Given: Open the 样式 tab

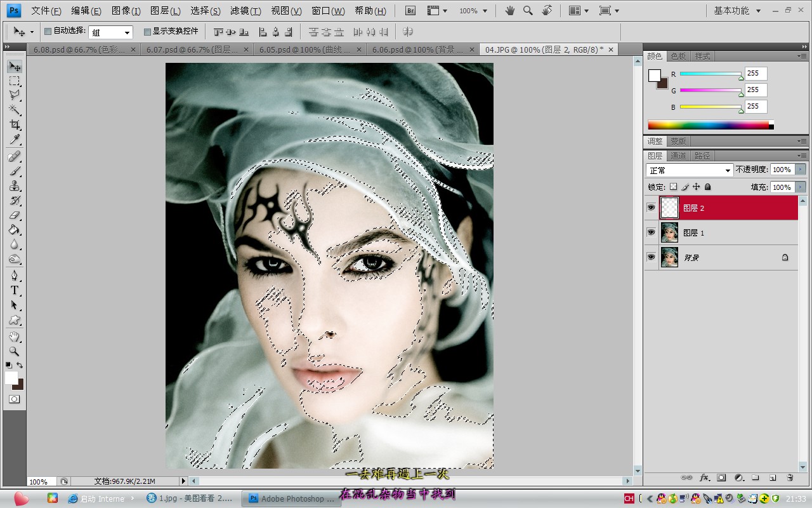Looking at the screenshot, I should (702, 56).
